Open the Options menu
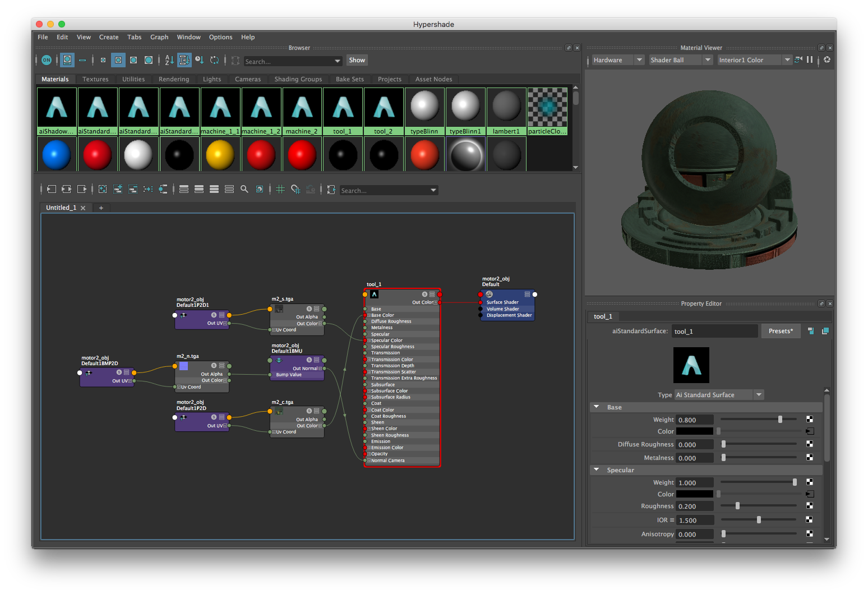Image resolution: width=868 pixels, height=594 pixels. tap(220, 37)
